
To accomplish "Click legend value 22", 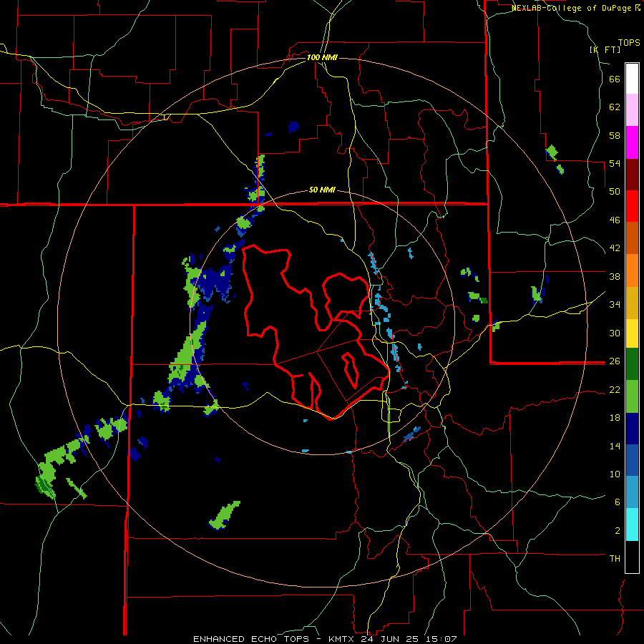I will click(x=615, y=389).
